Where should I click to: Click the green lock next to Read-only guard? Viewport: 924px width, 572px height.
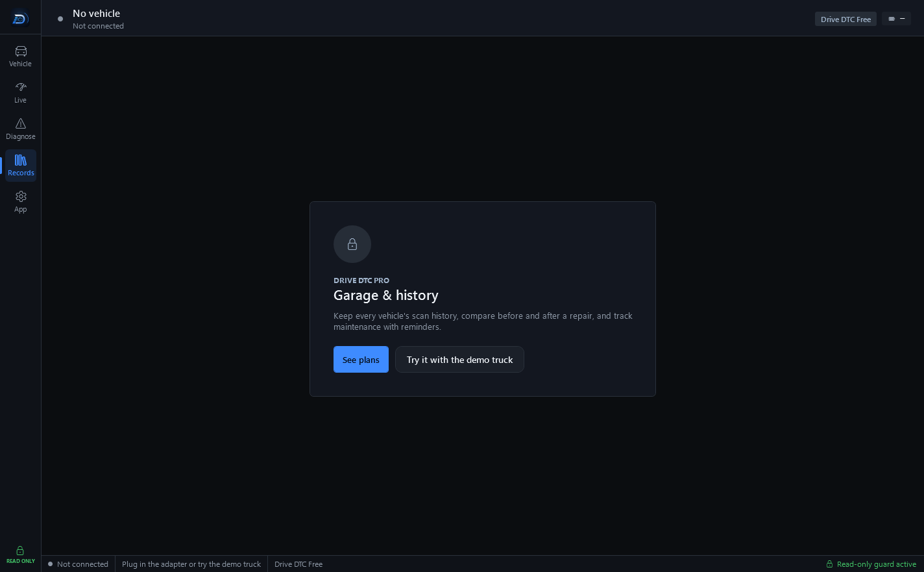click(829, 564)
